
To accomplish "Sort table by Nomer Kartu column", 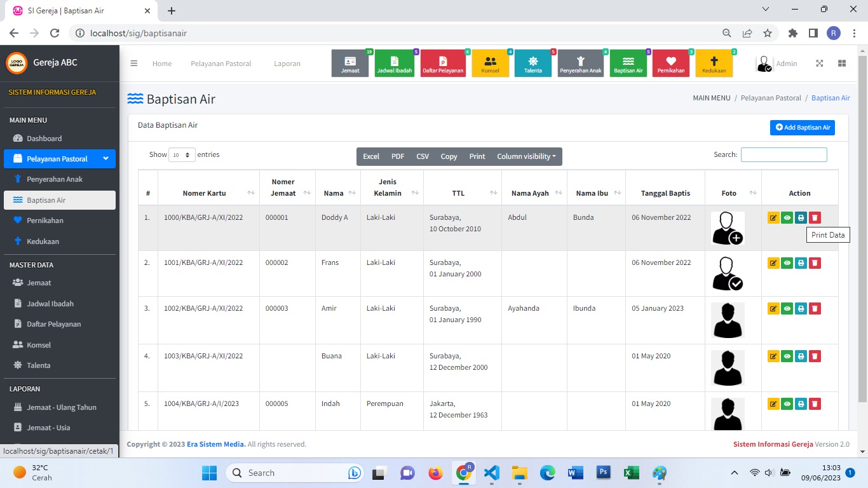I will coord(208,193).
